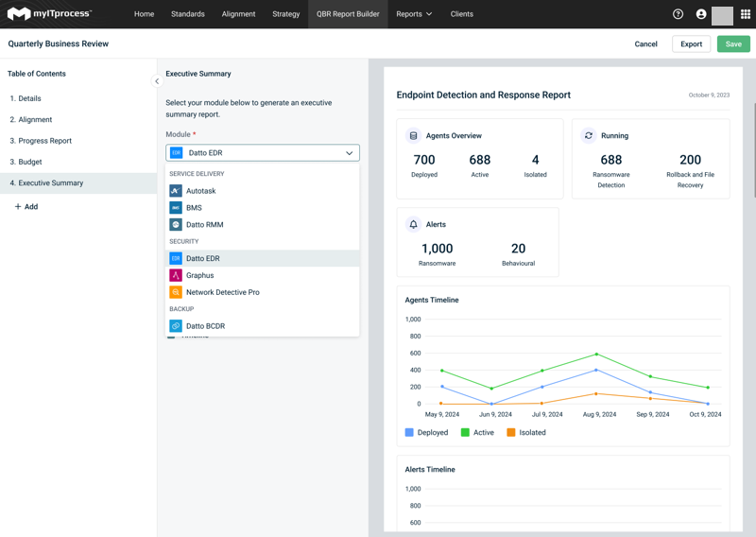The width and height of the screenshot is (756, 537).
Task: Click the BMS module icon
Action: 176,207
